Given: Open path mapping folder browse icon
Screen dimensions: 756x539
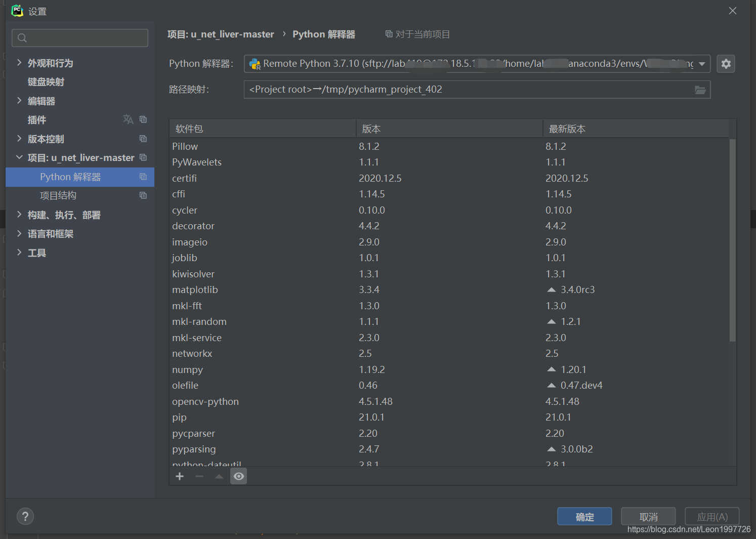Looking at the screenshot, I should click(700, 90).
